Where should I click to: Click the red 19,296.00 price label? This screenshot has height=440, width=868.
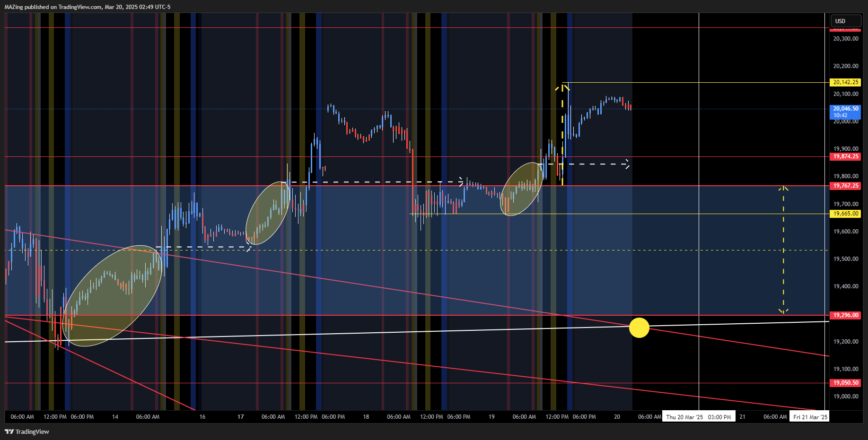[x=846, y=315]
